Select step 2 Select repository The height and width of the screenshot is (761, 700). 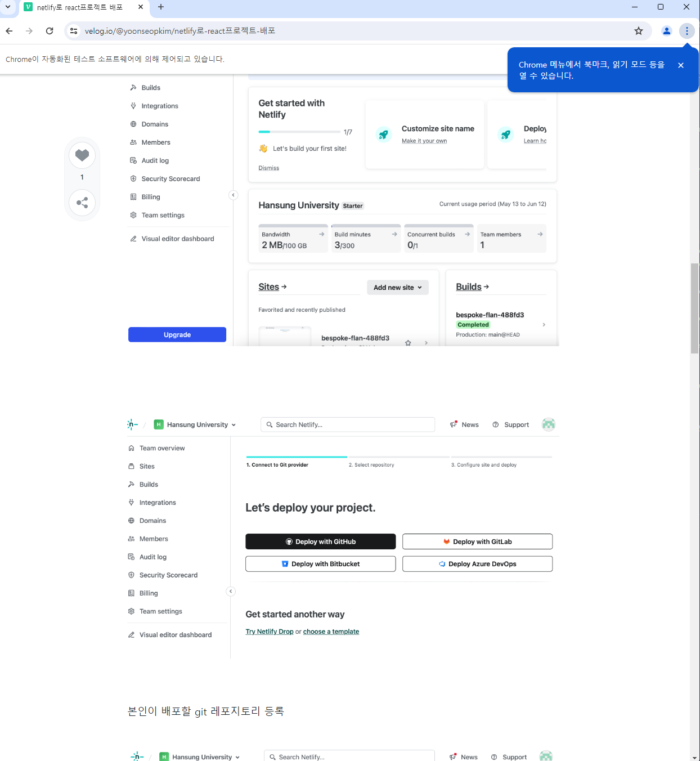[371, 465]
